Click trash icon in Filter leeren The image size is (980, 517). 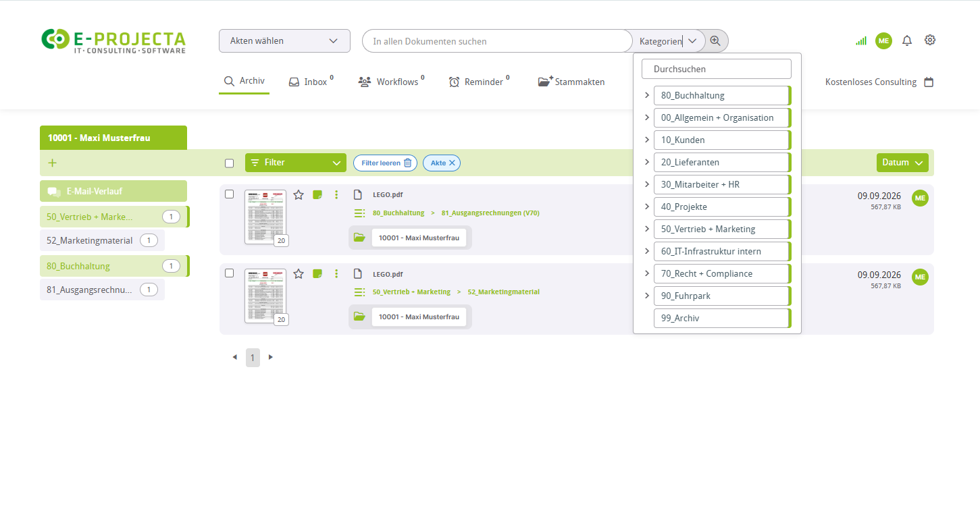coord(407,163)
